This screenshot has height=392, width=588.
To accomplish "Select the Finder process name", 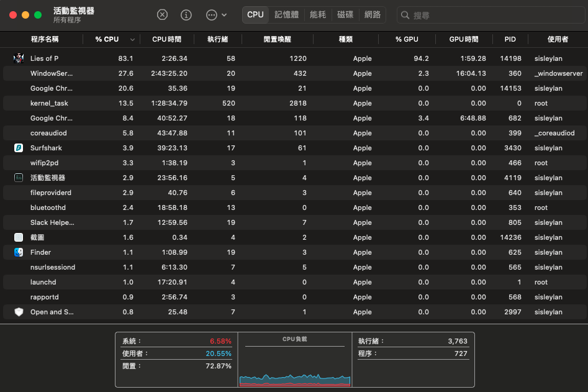I will tap(40, 252).
